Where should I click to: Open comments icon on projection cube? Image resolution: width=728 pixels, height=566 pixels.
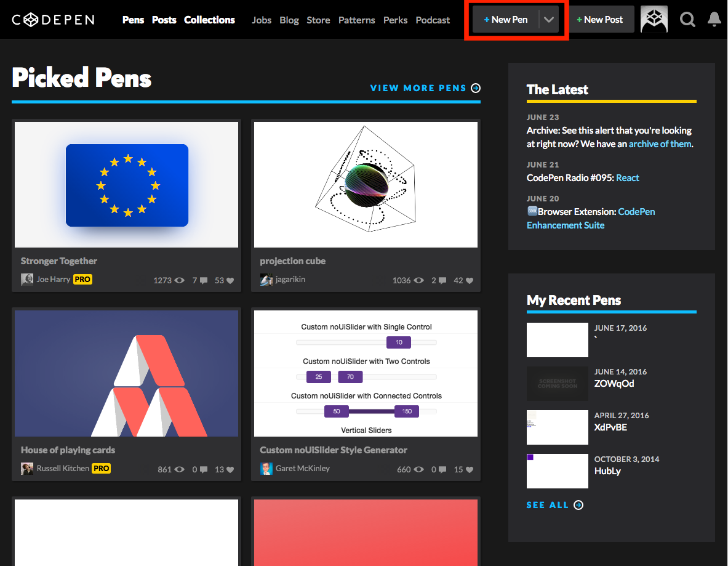pyautogui.click(x=442, y=280)
